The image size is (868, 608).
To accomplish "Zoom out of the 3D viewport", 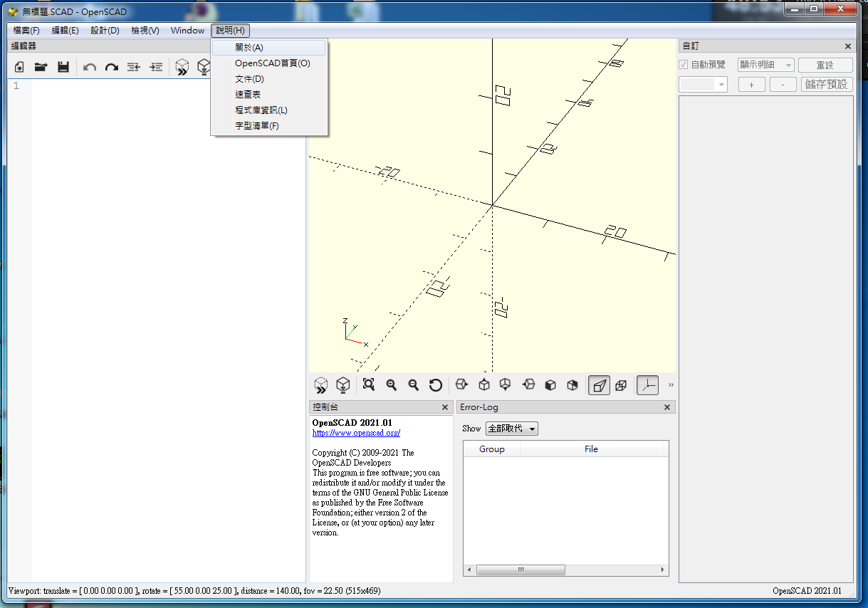I will click(x=413, y=385).
